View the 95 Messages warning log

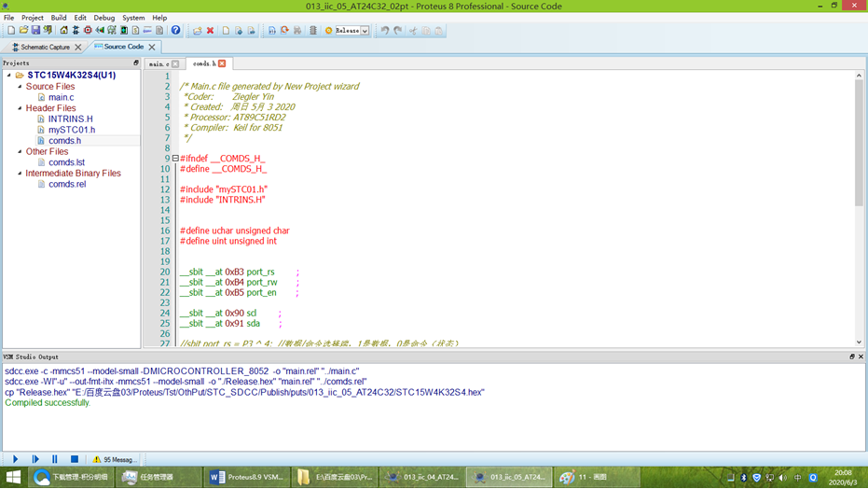(115, 460)
